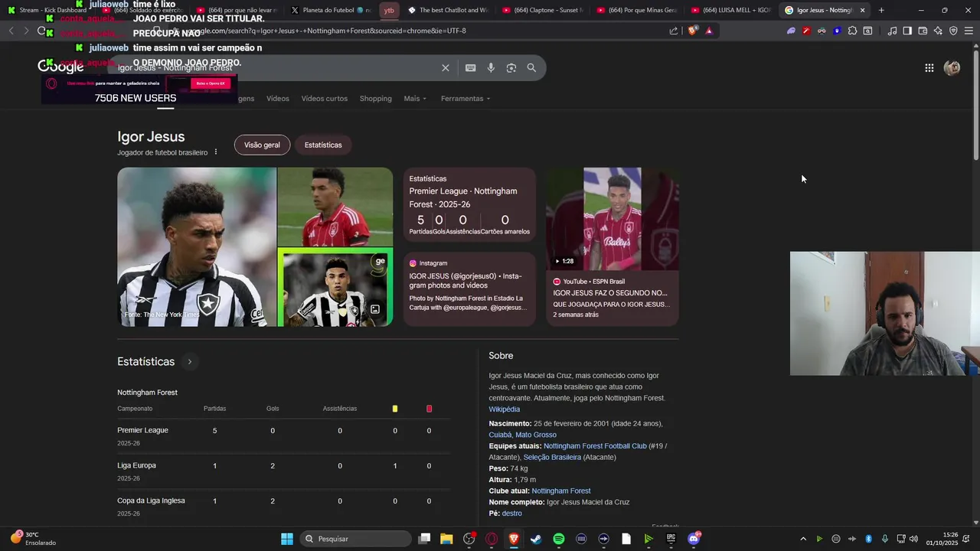
Task: Expand the Ferramentas dropdown
Action: (x=465, y=99)
